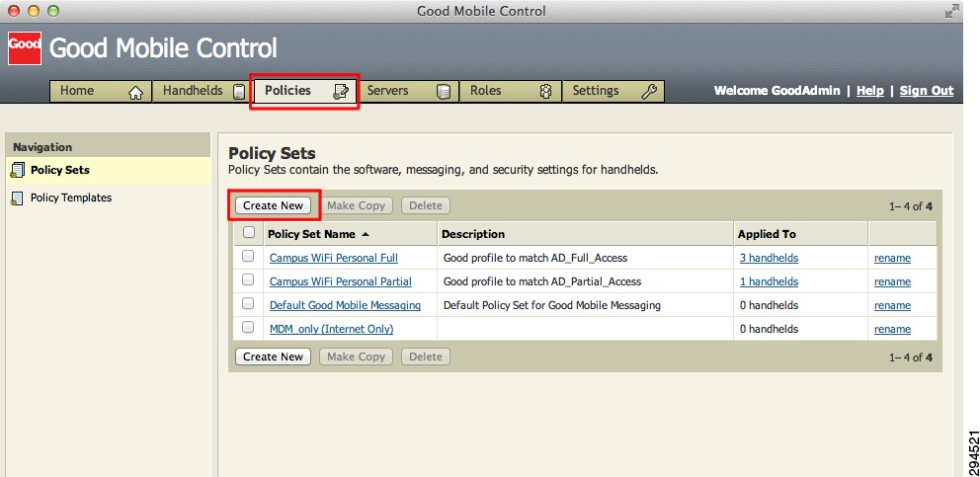Screen dimensions: 980x477
Task: Click the handheld device icon on the Handhelds tab
Action: pyautogui.click(x=239, y=92)
